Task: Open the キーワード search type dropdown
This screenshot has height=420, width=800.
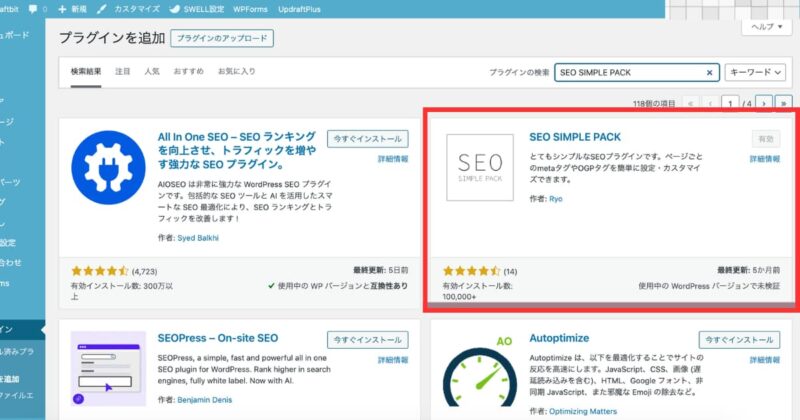Action: click(x=755, y=72)
